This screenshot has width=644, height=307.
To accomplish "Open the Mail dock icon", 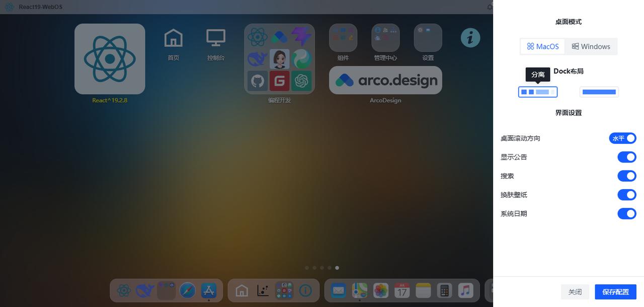I will click(338, 290).
